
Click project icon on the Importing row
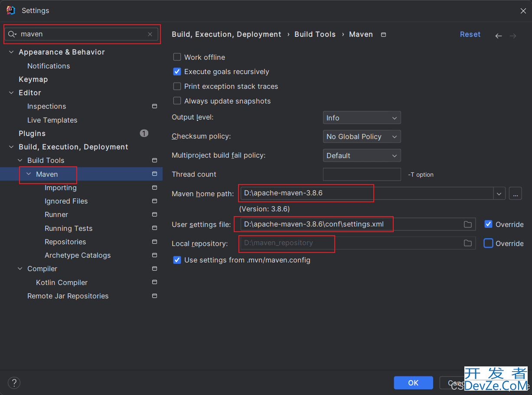tap(154, 188)
